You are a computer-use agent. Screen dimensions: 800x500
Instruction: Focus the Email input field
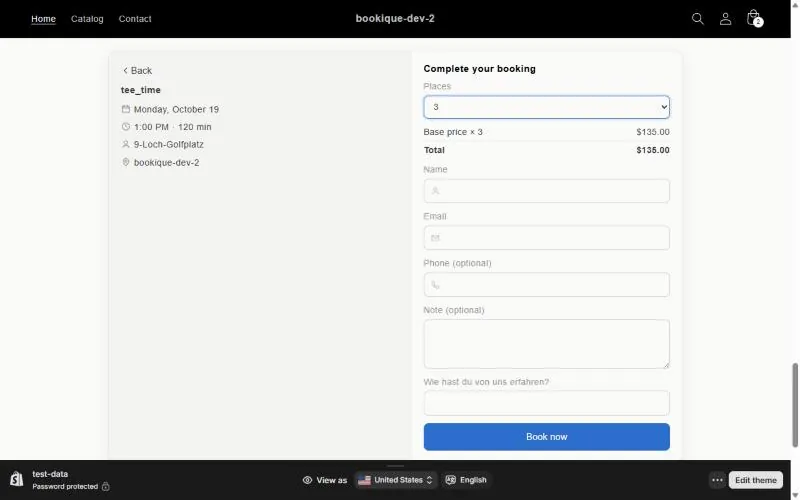(546, 238)
